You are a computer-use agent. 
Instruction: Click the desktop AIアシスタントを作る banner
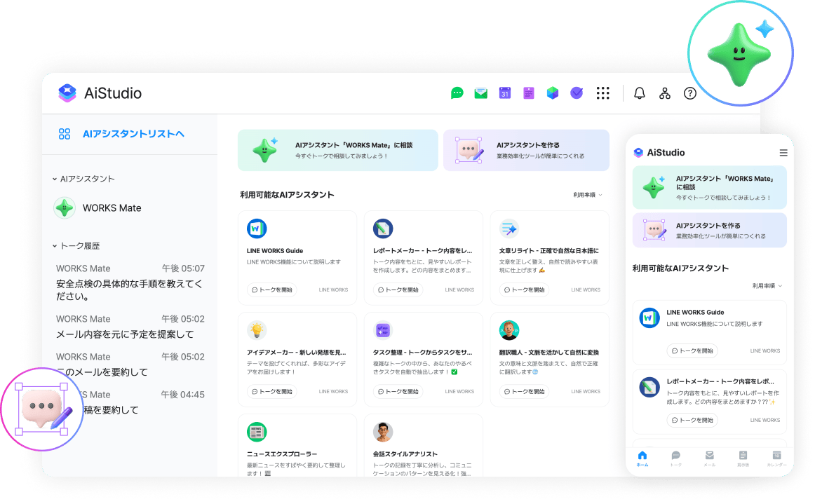tap(526, 150)
